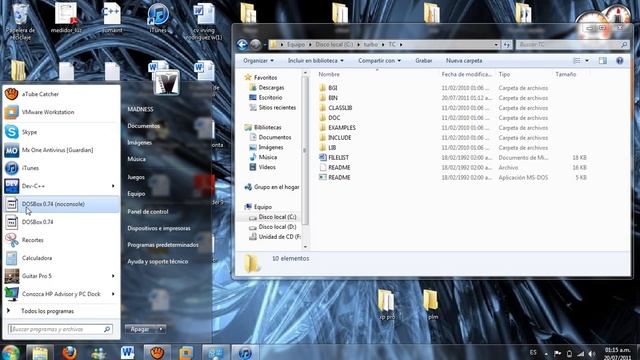Open Organizar menu in Explorer

(x=258, y=61)
